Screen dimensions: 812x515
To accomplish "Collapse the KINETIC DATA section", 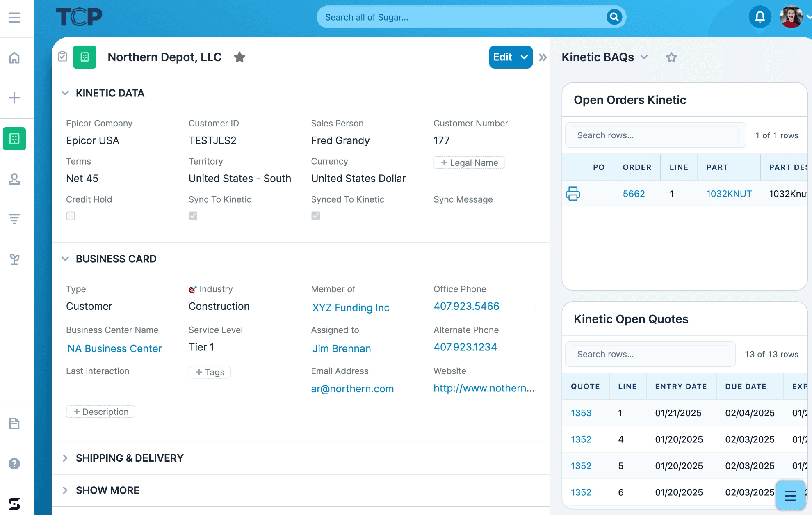I will click(x=65, y=93).
